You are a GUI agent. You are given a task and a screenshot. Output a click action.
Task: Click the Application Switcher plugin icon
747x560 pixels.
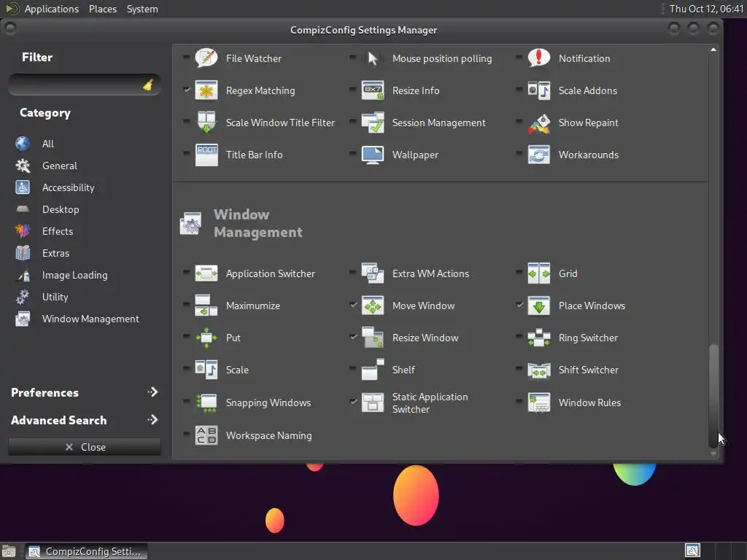click(206, 273)
